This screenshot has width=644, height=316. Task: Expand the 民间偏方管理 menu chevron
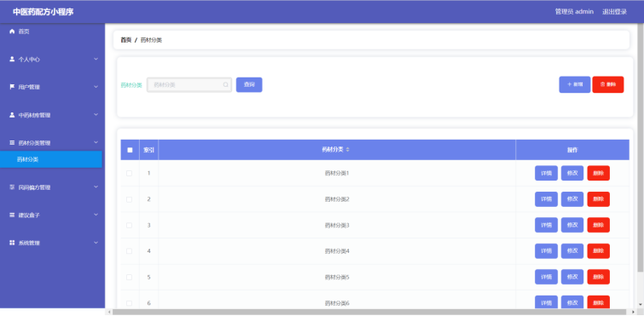(x=96, y=187)
